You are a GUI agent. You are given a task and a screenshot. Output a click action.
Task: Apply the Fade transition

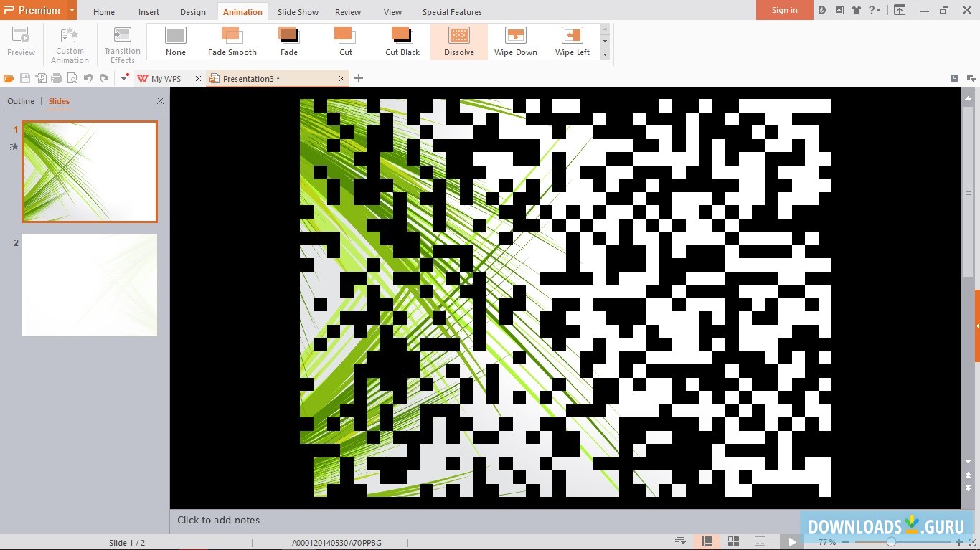click(x=289, y=42)
